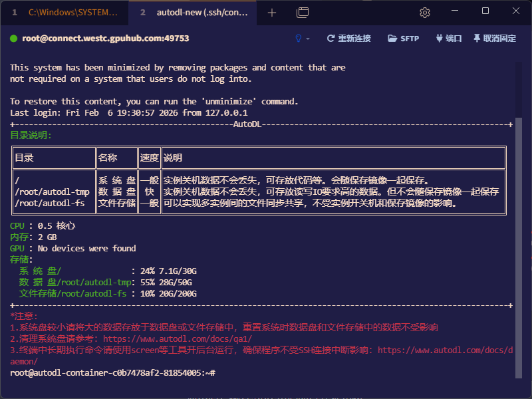Open SFTP via the folder icon
The width and height of the screenshot is (532, 399).
coord(391,38)
